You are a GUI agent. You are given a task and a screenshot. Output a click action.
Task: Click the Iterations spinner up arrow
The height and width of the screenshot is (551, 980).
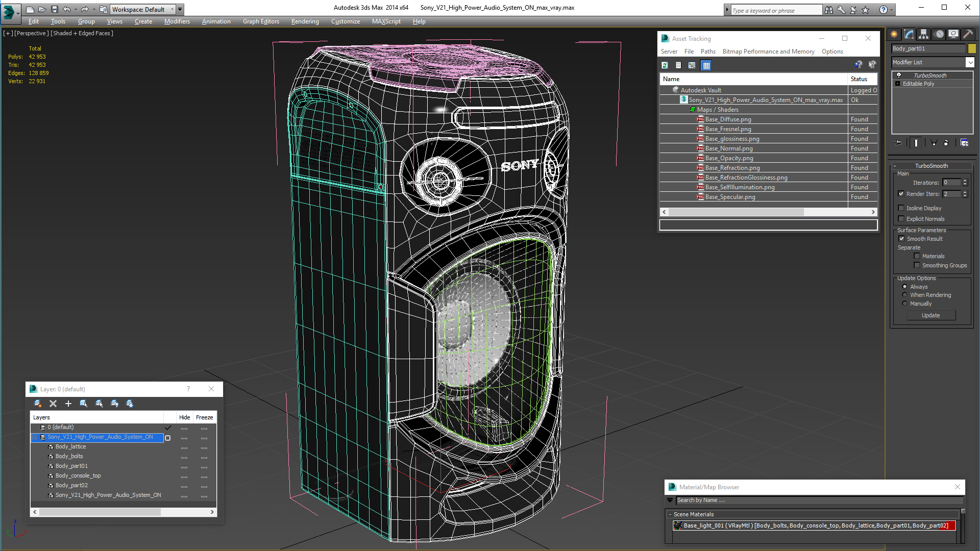click(965, 181)
